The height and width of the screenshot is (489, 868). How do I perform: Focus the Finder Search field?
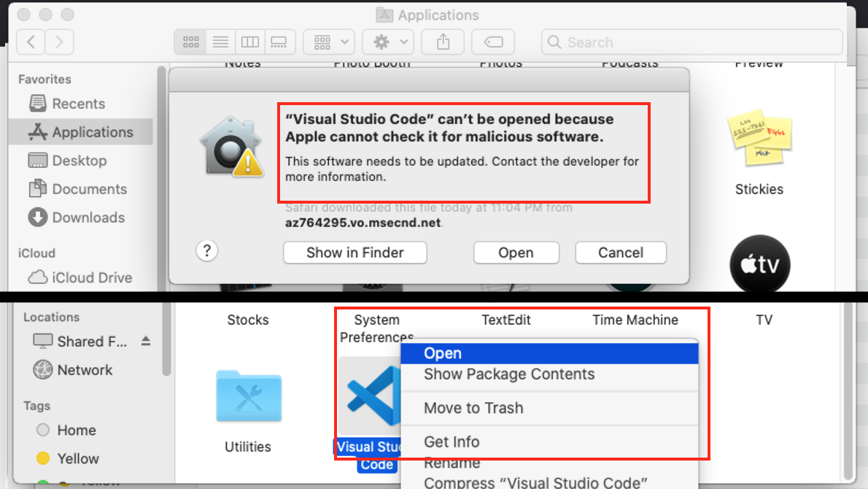692,42
